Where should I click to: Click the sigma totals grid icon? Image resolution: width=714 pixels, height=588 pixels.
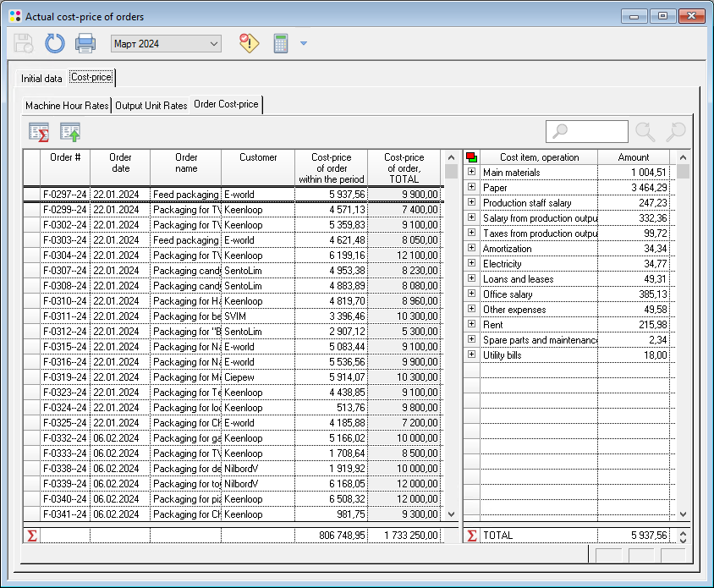point(39,132)
